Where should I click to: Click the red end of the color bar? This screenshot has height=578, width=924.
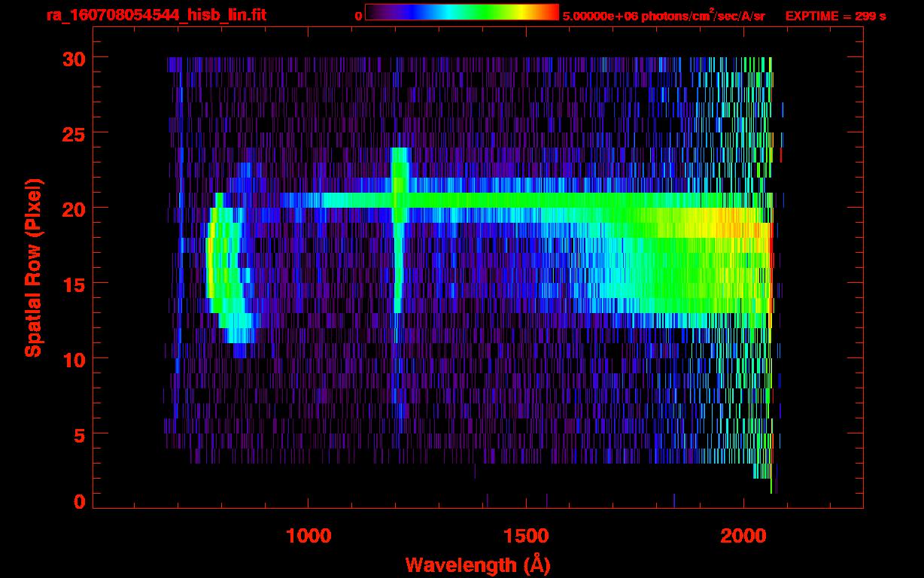[x=551, y=12]
